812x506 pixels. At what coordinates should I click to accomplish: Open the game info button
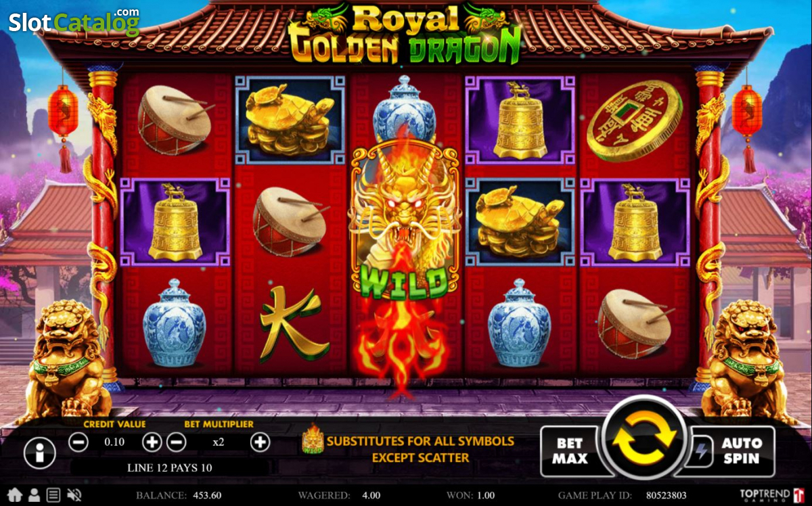coord(39,453)
